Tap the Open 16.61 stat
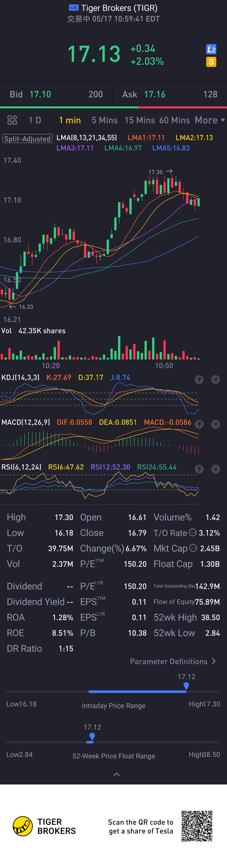Screen dimensions: 227x868 tap(113, 517)
